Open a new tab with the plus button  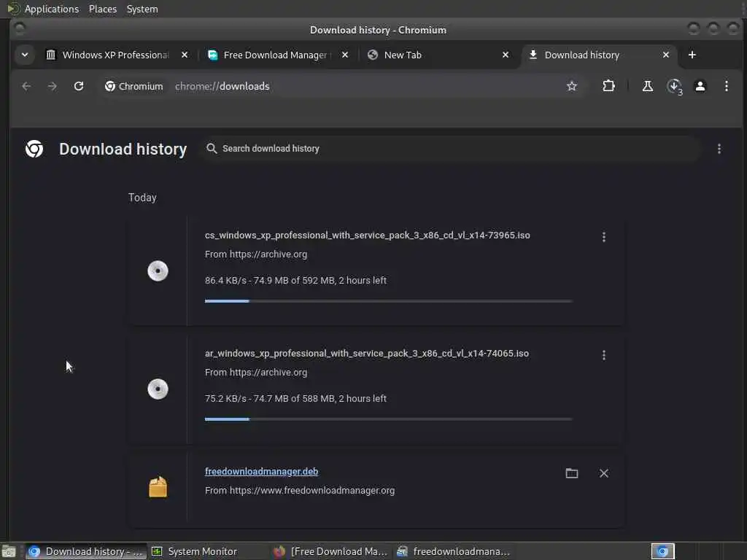692,55
